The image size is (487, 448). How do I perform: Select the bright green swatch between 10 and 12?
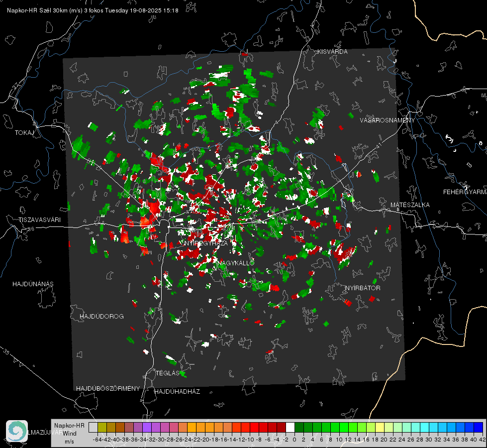(x=344, y=427)
